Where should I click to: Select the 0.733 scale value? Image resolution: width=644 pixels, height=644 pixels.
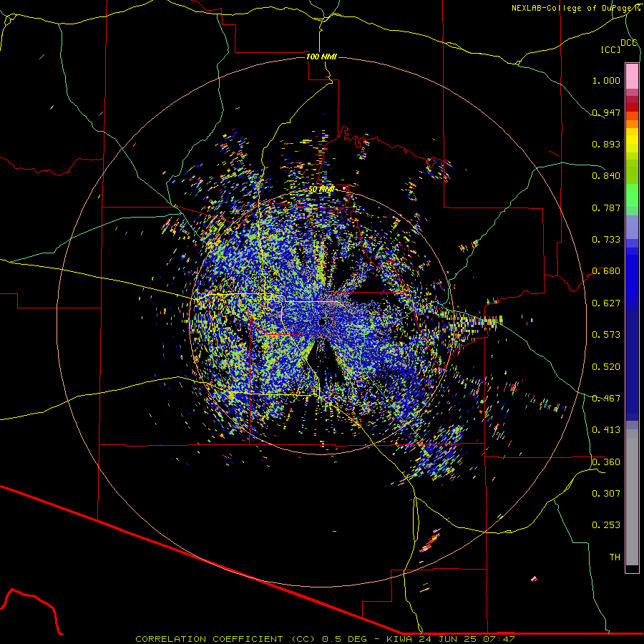[606, 240]
